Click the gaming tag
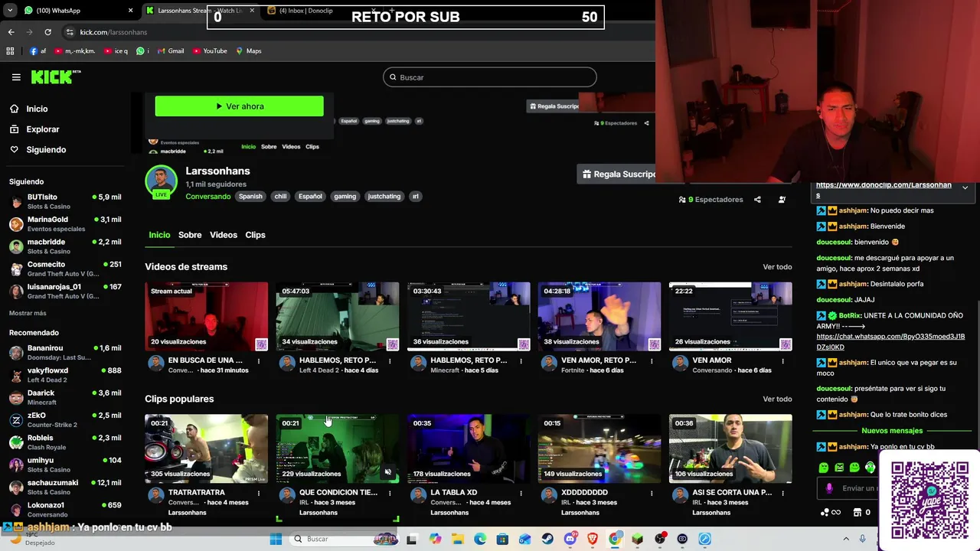 pos(345,196)
